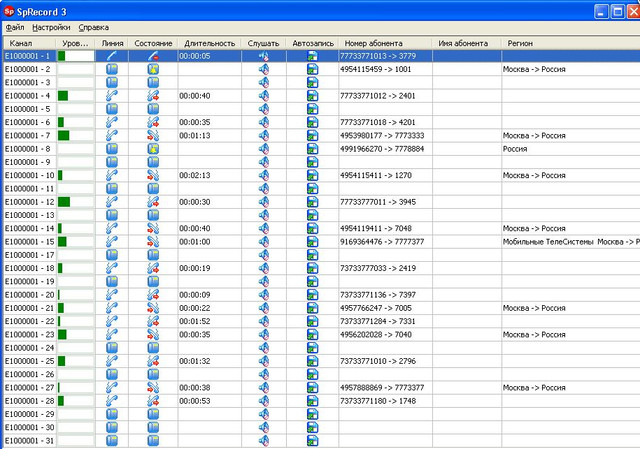Image resolution: width=640 pixels, height=449 pixels.
Task: Click the Регион column header
Action: coord(520,44)
